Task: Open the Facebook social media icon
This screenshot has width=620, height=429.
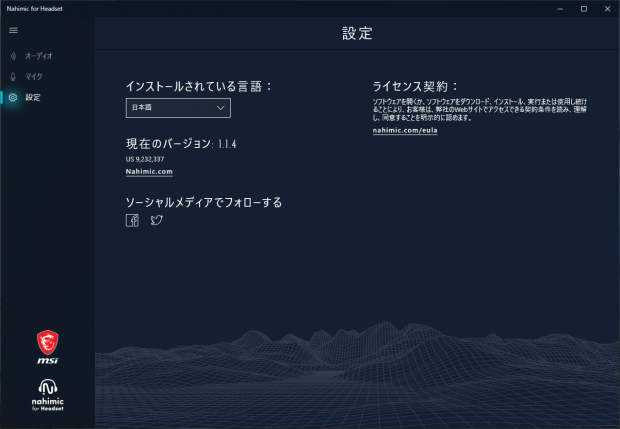Action: click(x=132, y=220)
